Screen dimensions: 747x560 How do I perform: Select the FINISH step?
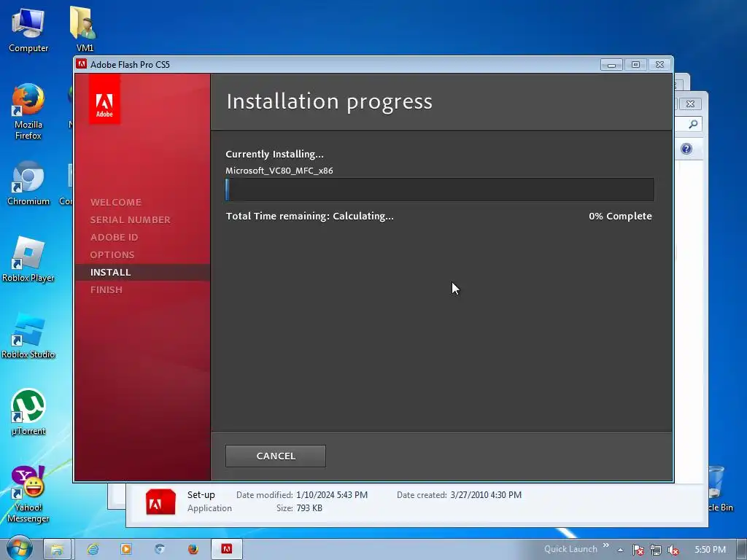107,289
